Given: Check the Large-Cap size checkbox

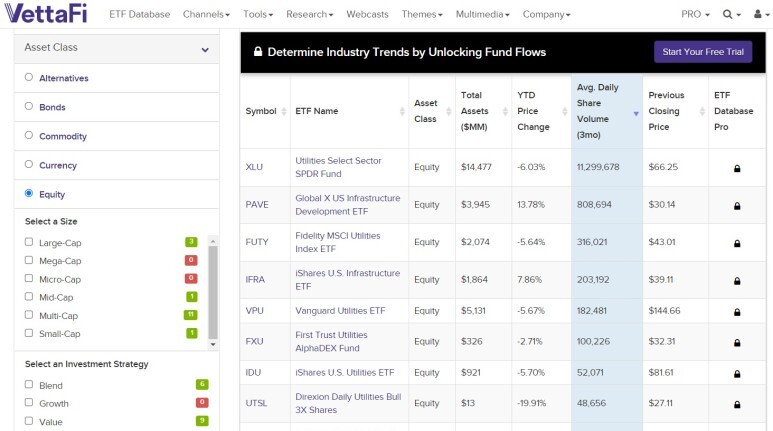Looking at the screenshot, I should click(x=29, y=242).
